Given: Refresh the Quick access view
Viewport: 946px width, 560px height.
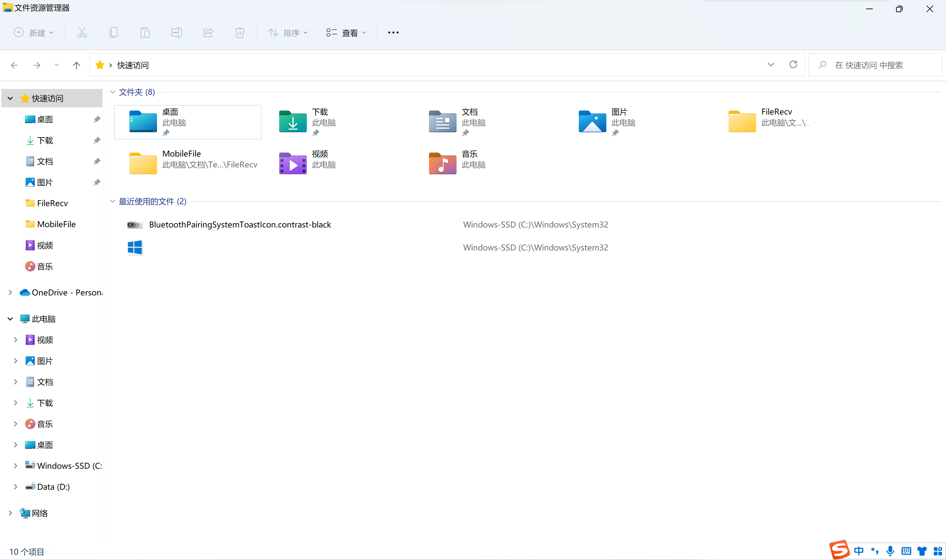Looking at the screenshot, I should [793, 65].
